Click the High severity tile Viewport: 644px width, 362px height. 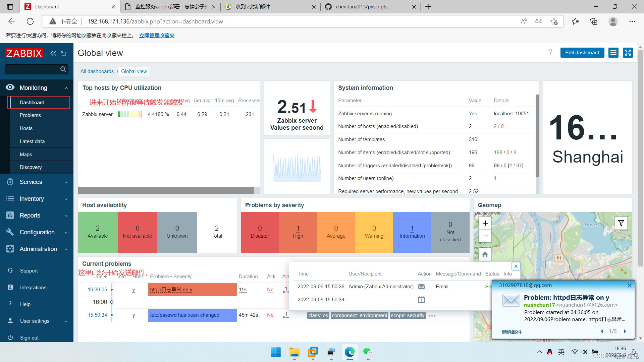coord(298,232)
